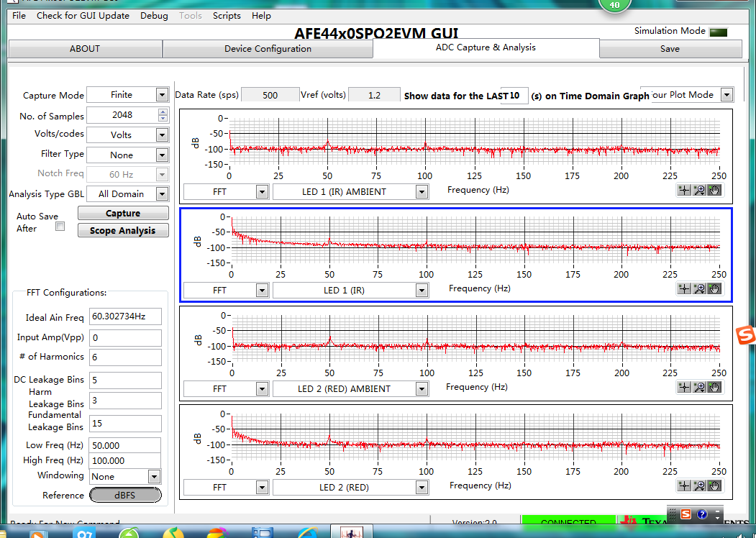Open the Debug menu
Image resolution: width=756 pixels, height=538 pixels.
tap(154, 15)
